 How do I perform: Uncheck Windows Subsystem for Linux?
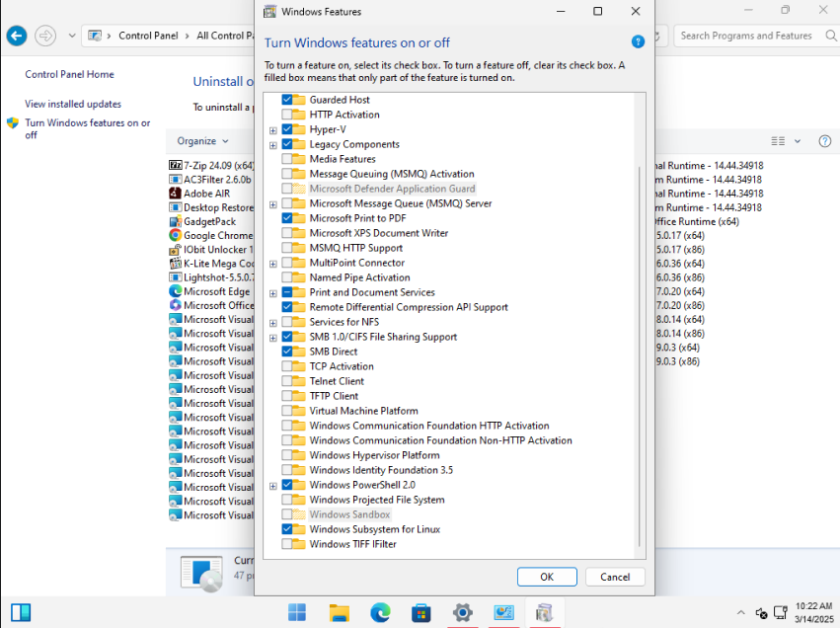287,529
